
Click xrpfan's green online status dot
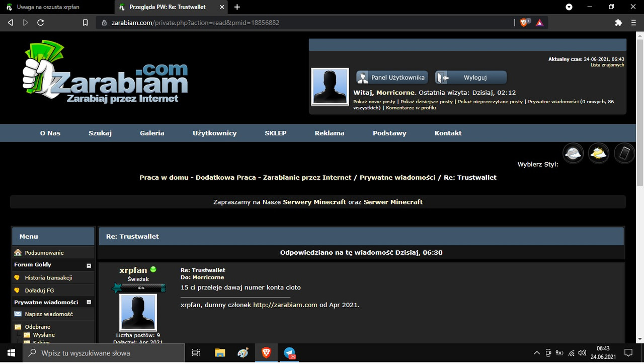[153, 269]
